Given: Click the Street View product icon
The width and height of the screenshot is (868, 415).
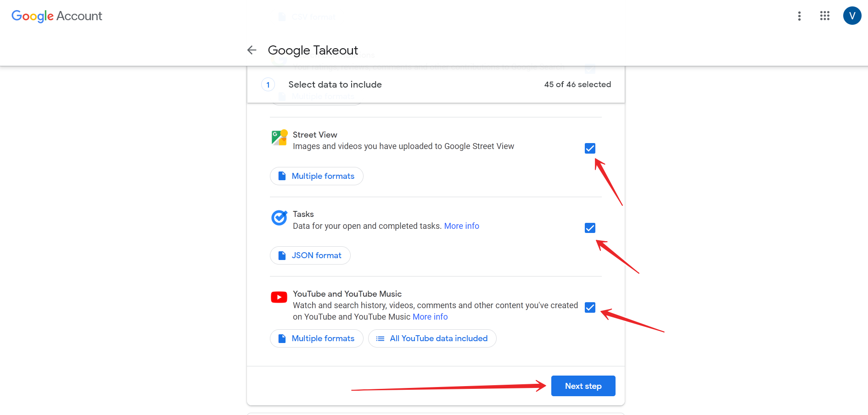Looking at the screenshot, I should (279, 138).
